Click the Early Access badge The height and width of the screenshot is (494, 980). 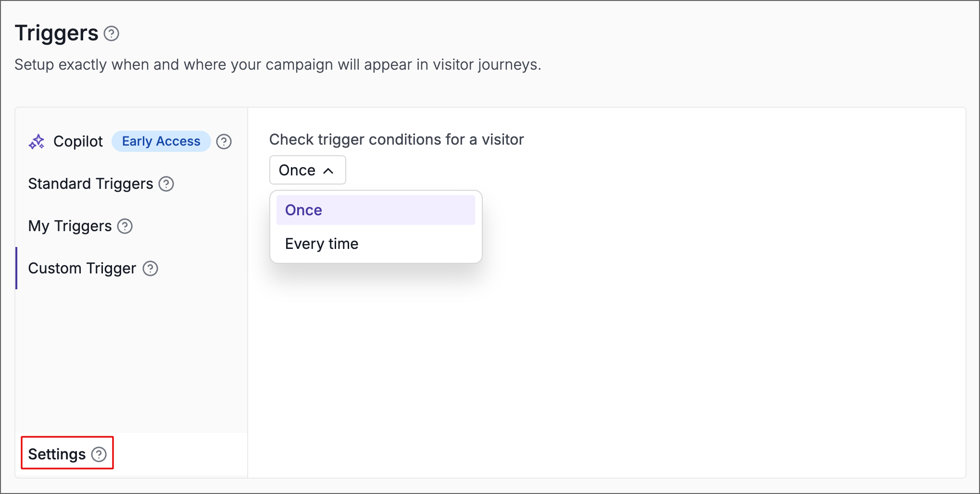click(x=161, y=141)
